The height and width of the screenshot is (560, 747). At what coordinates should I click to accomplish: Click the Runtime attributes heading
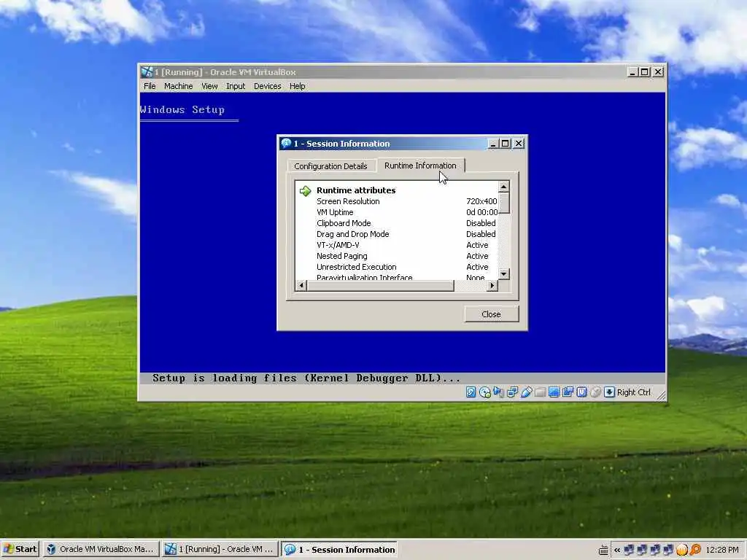pos(356,190)
